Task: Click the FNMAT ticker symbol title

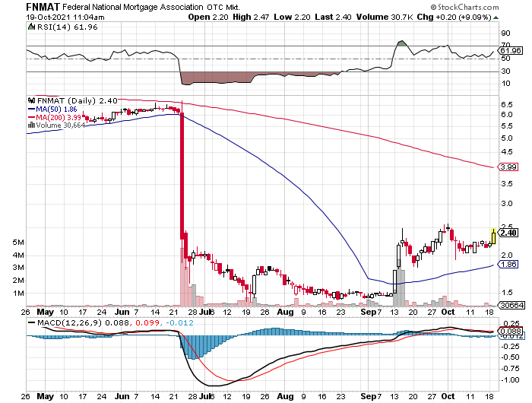Action: (x=43, y=6)
